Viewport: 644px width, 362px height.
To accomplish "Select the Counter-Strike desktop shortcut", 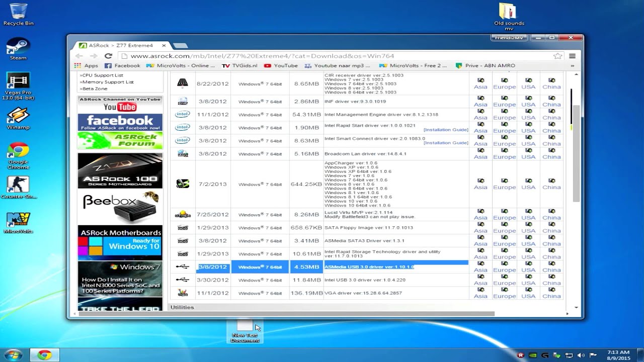I will [18, 187].
